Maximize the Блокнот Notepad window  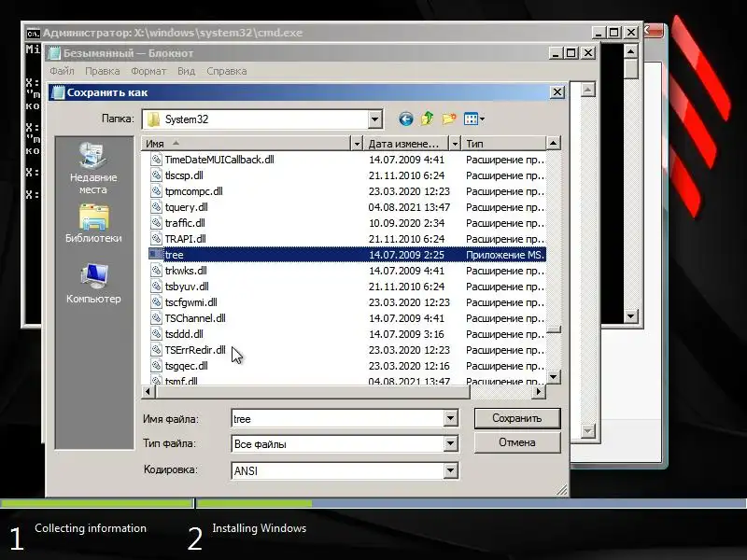pos(571,53)
